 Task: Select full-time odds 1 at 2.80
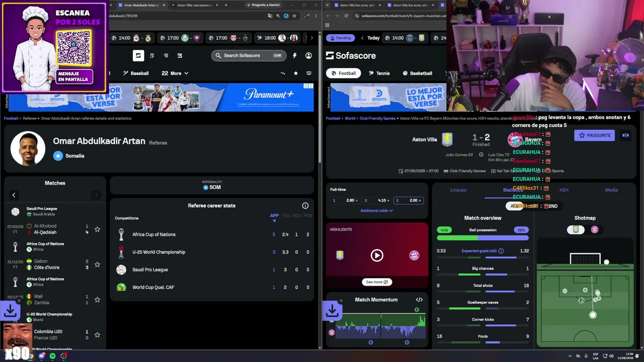tap(345, 201)
